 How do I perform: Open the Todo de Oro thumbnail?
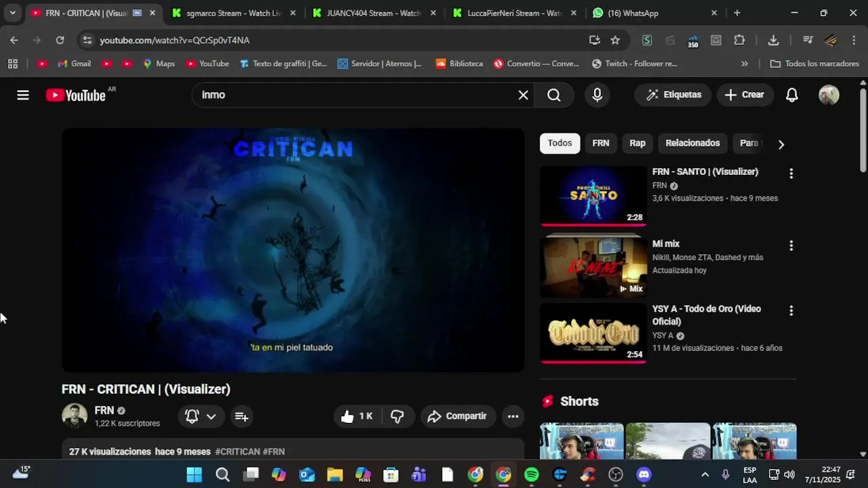[593, 333]
